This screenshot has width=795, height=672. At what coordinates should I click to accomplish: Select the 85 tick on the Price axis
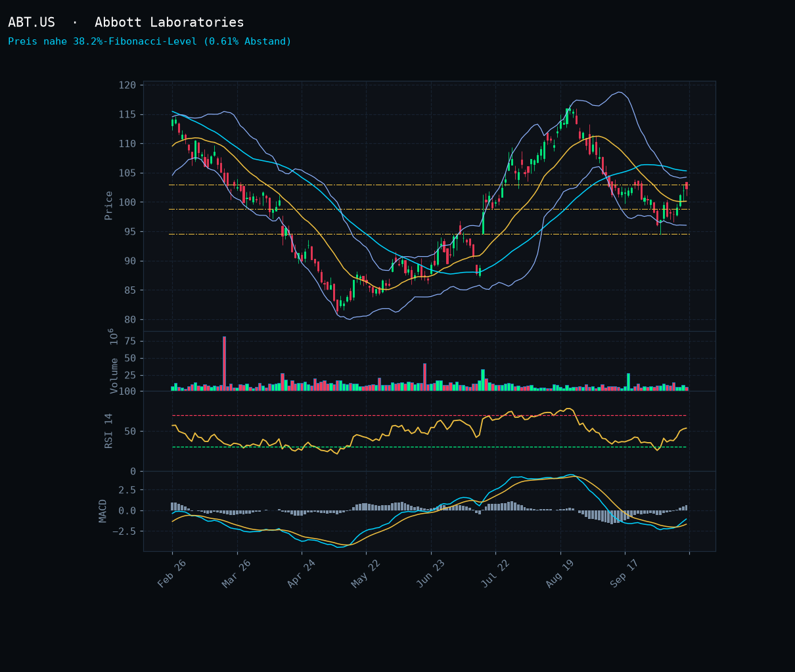tap(131, 290)
